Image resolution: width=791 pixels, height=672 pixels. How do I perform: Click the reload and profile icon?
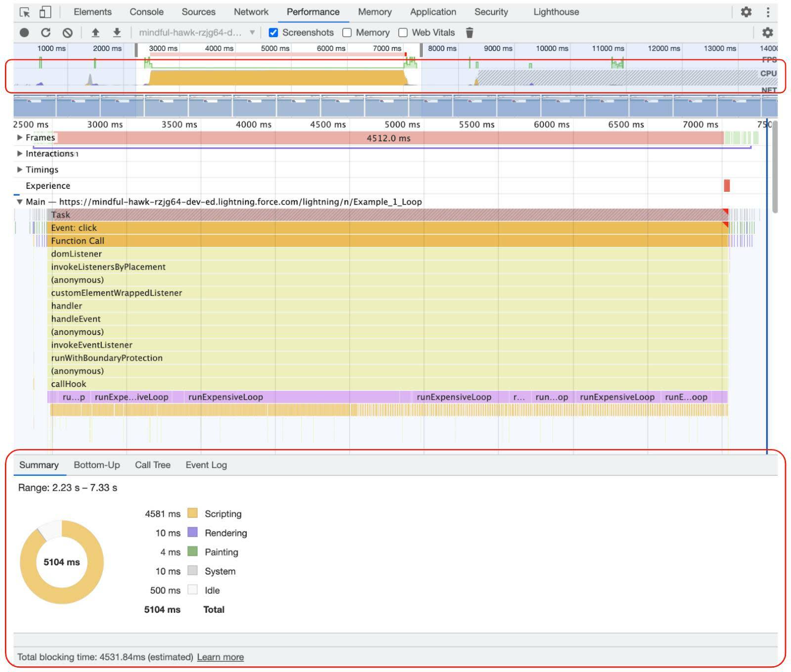pos(45,33)
